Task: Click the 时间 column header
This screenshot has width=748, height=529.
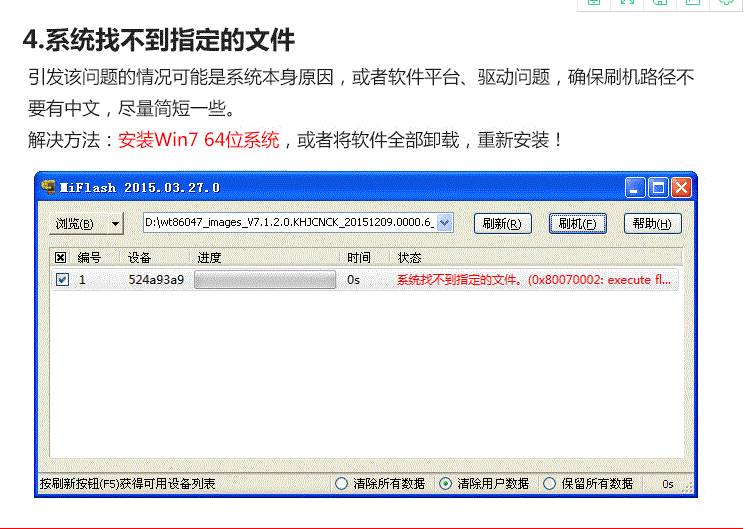Action: click(358, 258)
